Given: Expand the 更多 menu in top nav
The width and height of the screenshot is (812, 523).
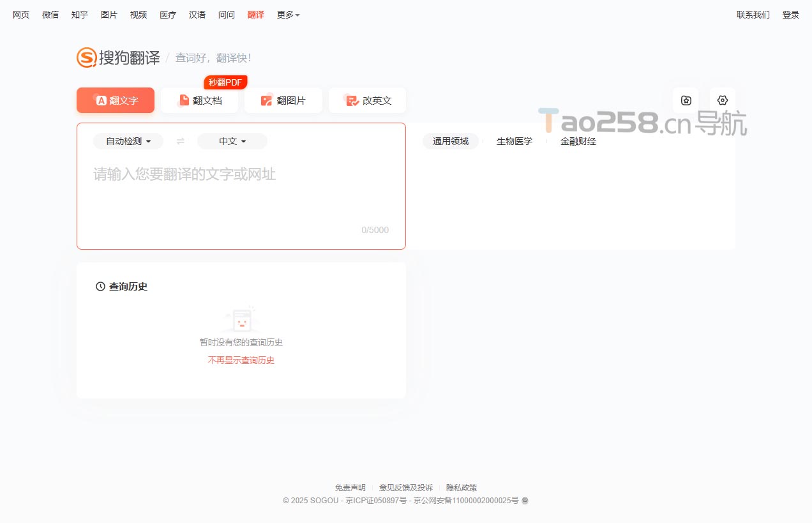Looking at the screenshot, I should (288, 15).
